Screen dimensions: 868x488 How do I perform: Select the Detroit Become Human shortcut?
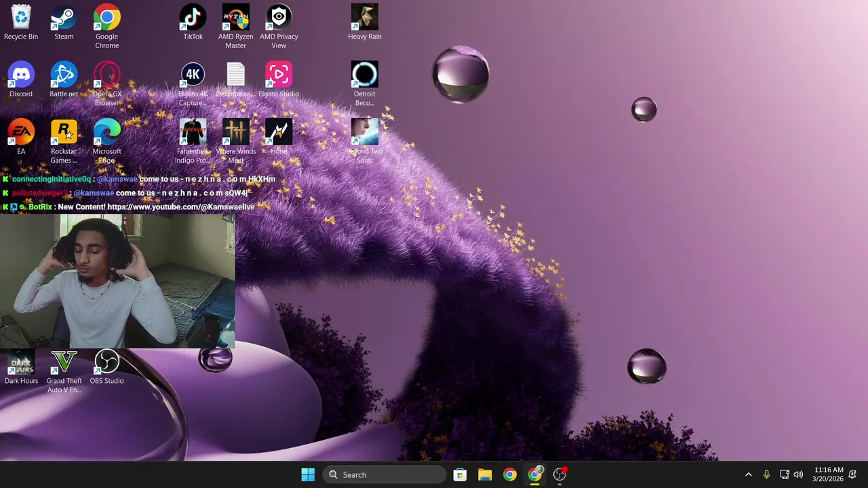point(365,85)
